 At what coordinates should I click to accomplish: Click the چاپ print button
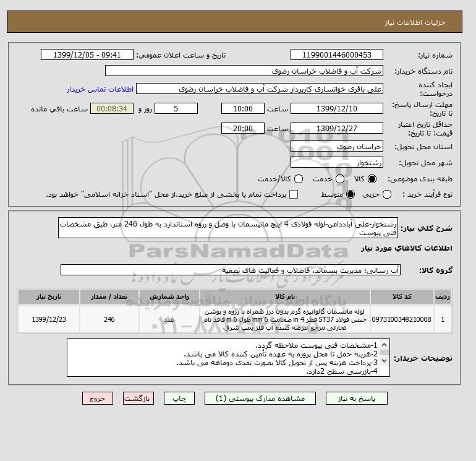coord(179,399)
